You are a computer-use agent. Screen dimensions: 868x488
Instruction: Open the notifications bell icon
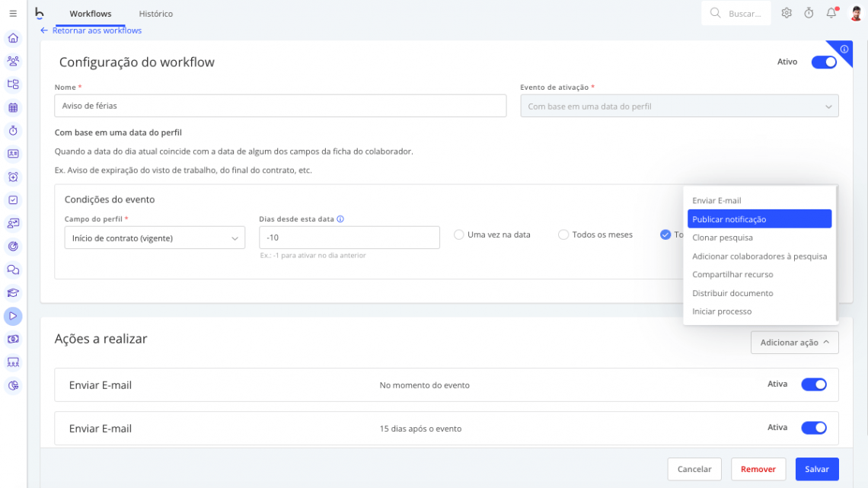(831, 13)
